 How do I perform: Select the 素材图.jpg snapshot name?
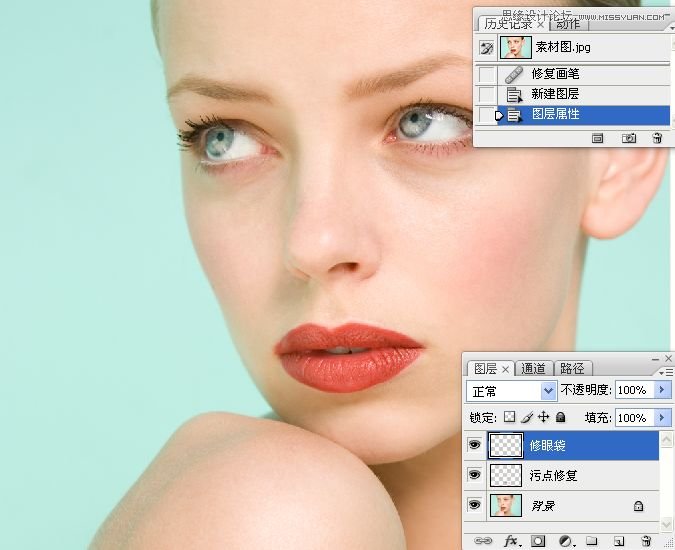[x=563, y=47]
